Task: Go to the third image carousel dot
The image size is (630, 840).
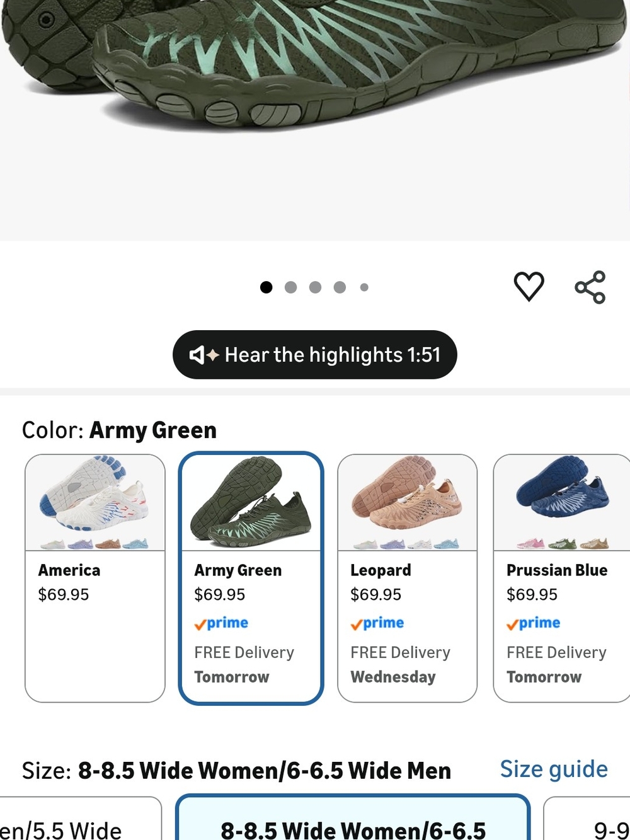Action: pos(315,287)
